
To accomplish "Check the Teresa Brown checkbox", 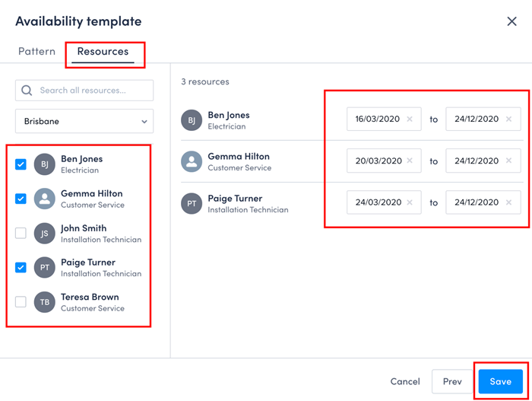I will pyautogui.click(x=21, y=302).
